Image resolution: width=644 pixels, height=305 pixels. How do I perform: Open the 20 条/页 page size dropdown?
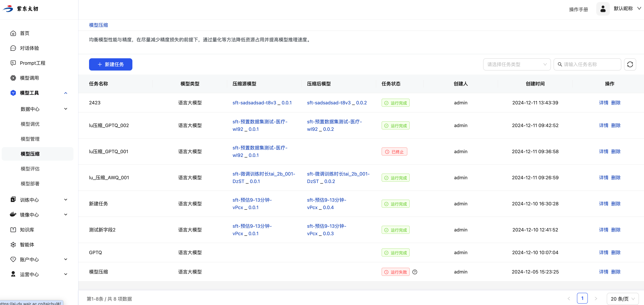click(622, 299)
